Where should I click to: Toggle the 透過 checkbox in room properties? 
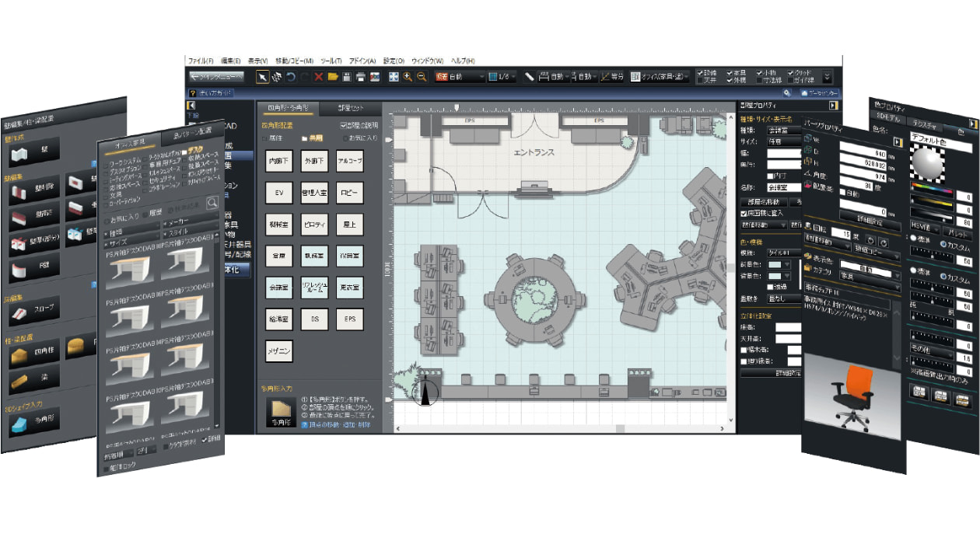[772, 287]
